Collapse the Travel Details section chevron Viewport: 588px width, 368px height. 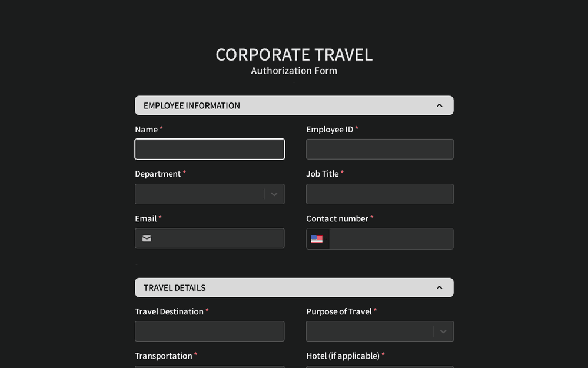(439, 287)
